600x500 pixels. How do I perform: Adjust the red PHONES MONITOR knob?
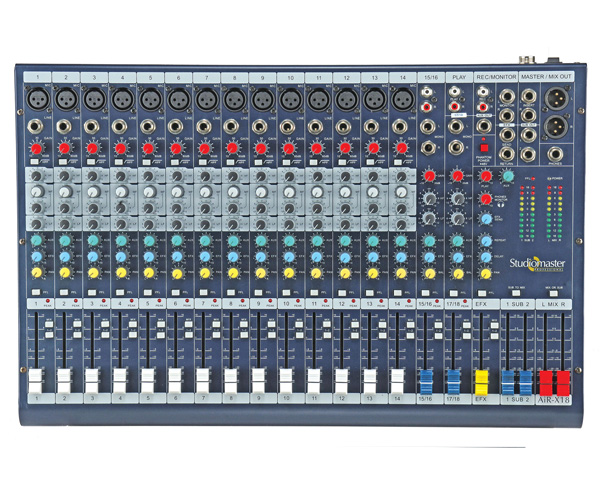click(486, 199)
